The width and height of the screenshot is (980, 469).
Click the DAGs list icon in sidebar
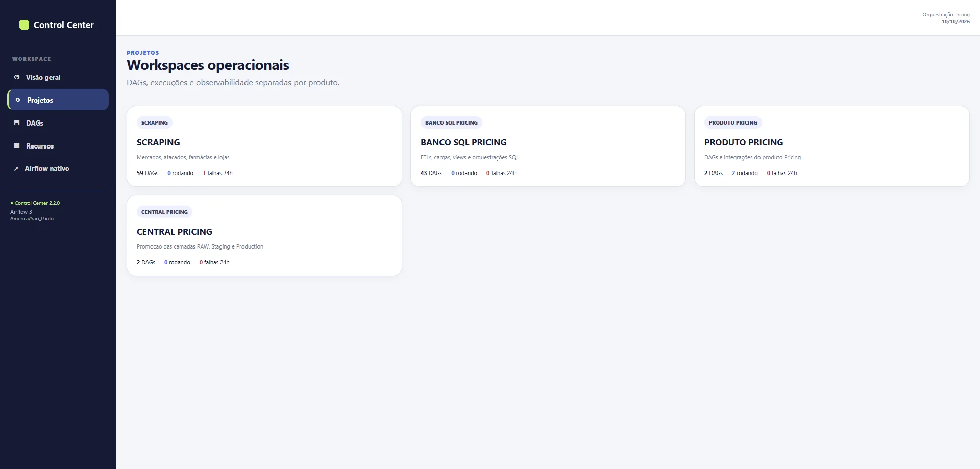(17, 123)
